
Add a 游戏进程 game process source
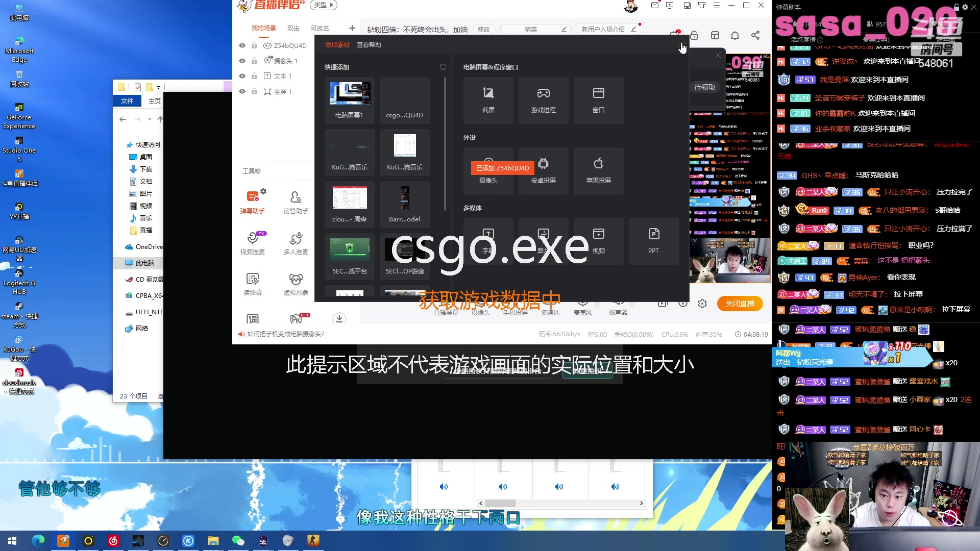click(544, 101)
